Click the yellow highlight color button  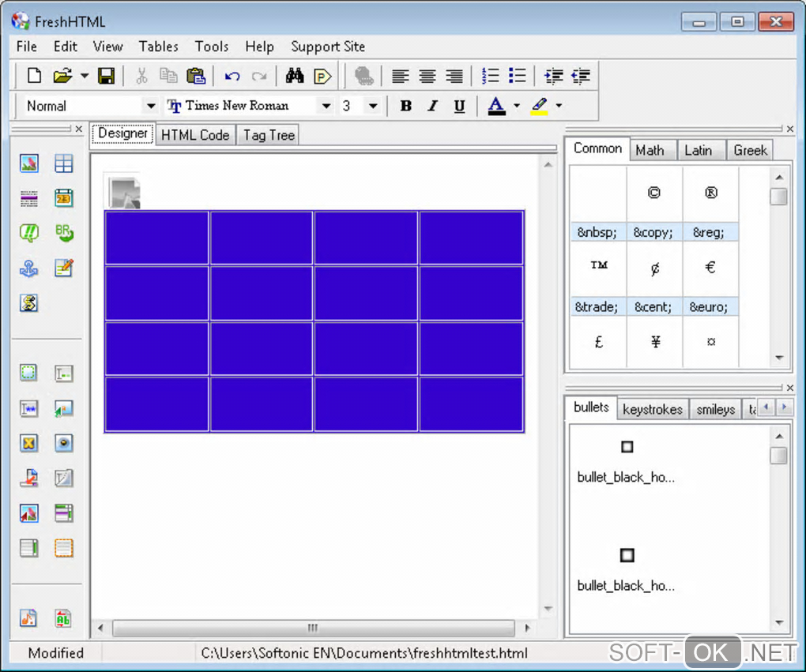coord(539,106)
